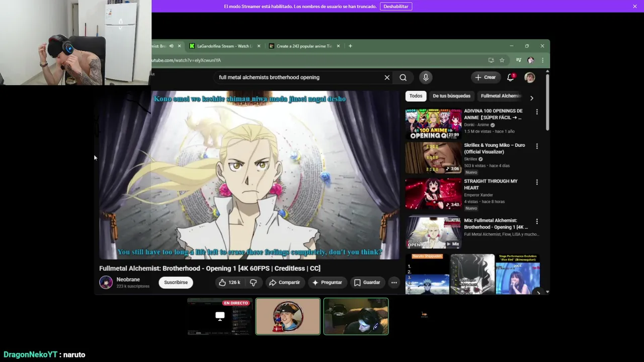Open the Fullmetal Alchemist Mix thumbnail
644x362 pixels.
coord(433,233)
